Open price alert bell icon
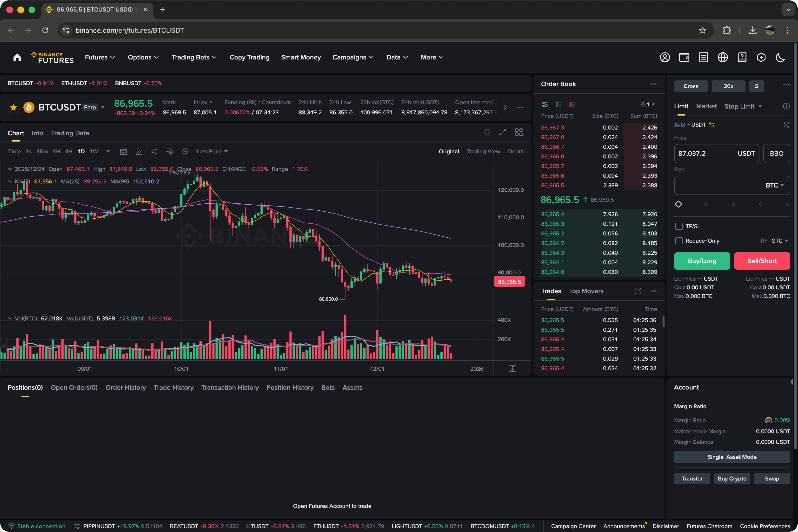 click(x=487, y=132)
